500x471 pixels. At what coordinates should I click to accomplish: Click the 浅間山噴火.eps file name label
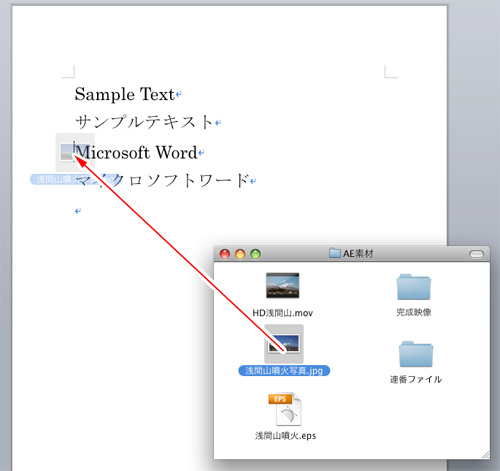(x=286, y=436)
